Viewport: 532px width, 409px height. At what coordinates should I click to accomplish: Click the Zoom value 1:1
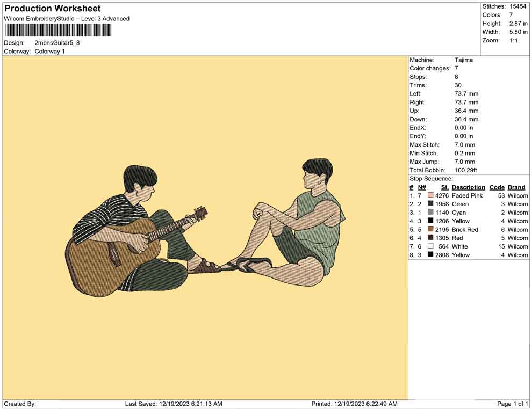coord(513,40)
